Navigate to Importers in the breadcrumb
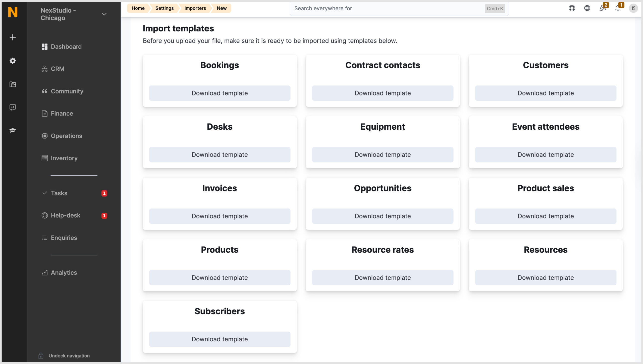 tap(195, 8)
